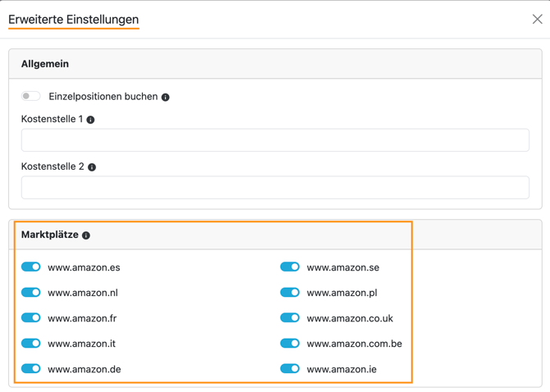550x392 pixels.
Task: Toggle the www.amazon.com.be marketplace
Action: [x=290, y=343]
